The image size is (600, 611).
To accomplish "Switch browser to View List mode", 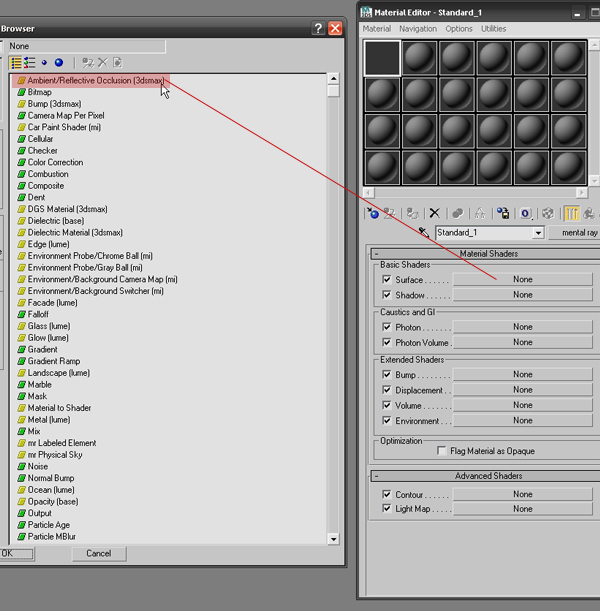I will click(16, 63).
